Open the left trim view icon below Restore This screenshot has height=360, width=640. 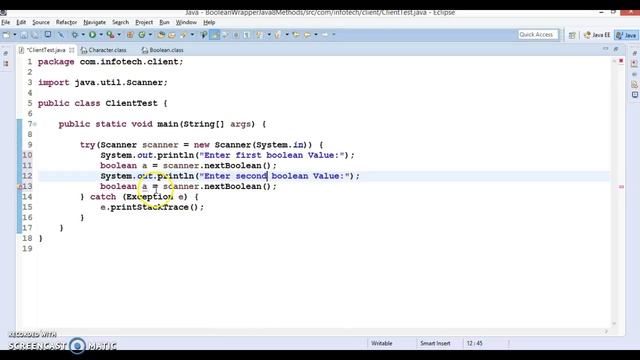point(6,64)
